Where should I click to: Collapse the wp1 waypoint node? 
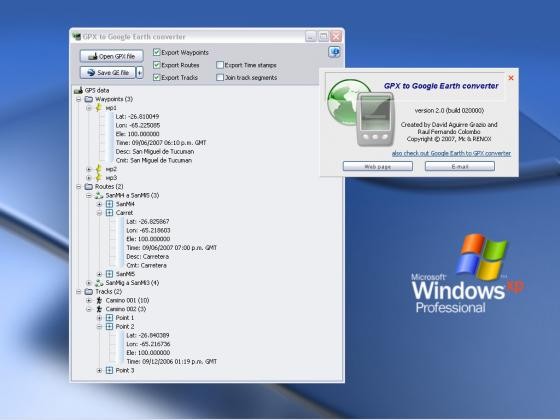click(x=89, y=108)
